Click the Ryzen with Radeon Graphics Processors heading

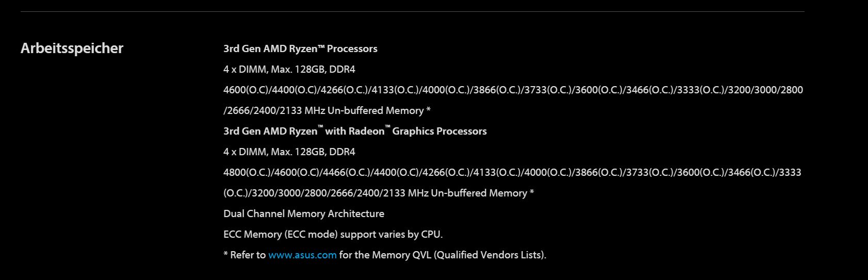point(355,131)
